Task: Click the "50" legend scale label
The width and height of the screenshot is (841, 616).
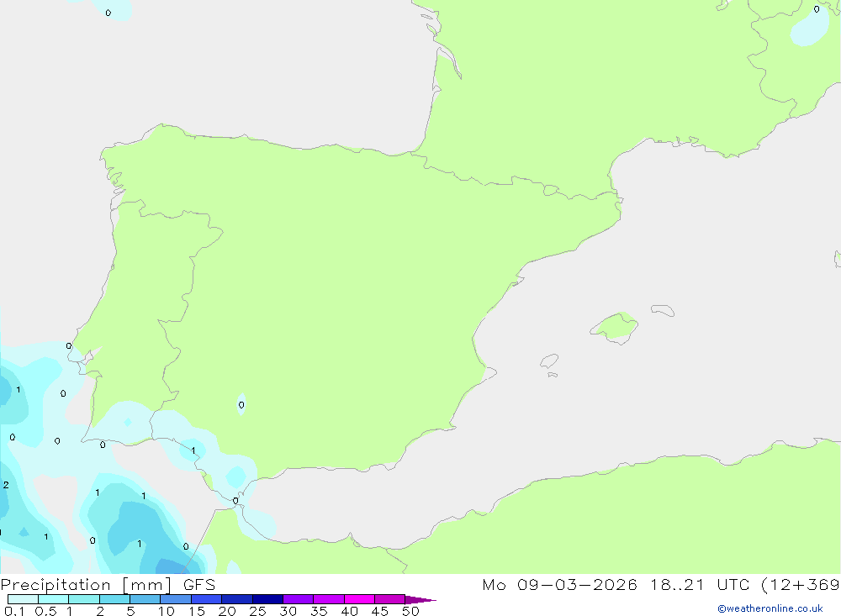Action: pyautogui.click(x=410, y=611)
